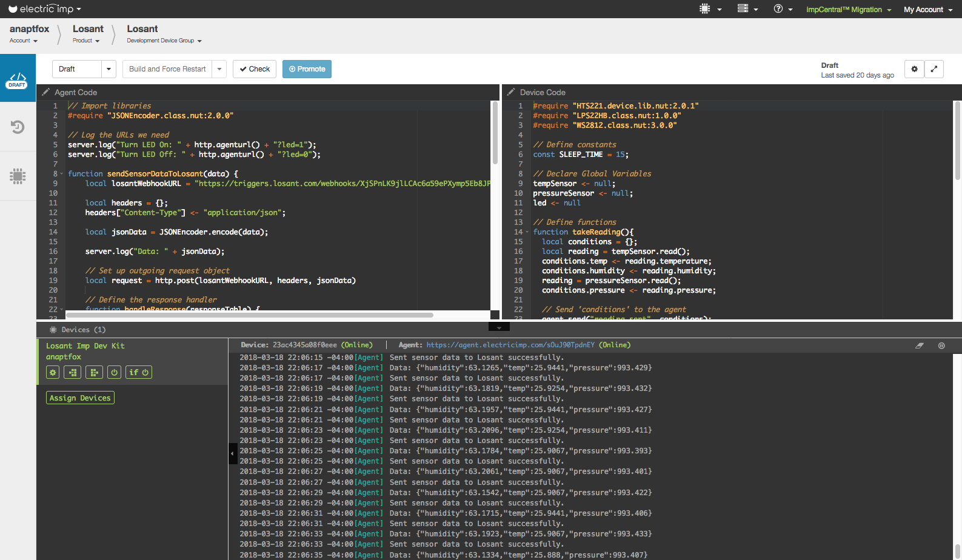Screen dimensions: 962x560
Task: Open the Draft version dropdown
Action: pyautogui.click(x=109, y=69)
